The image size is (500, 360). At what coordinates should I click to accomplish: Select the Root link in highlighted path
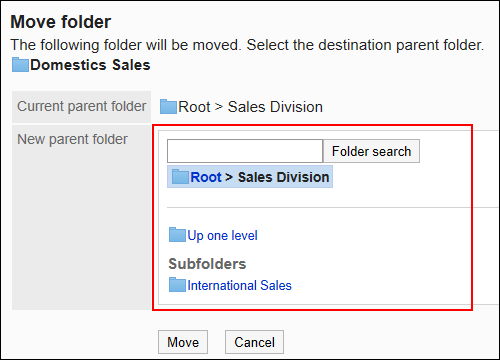(x=206, y=177)
